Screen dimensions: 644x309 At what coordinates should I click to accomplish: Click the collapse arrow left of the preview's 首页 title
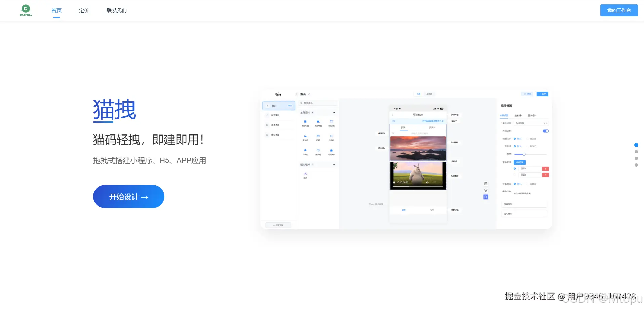pos(296,94)
